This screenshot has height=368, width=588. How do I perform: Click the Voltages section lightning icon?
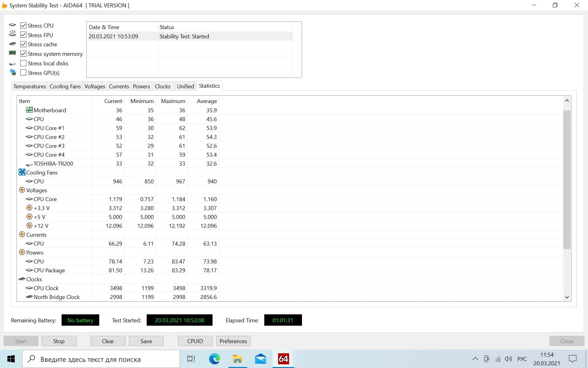(22, 190)
